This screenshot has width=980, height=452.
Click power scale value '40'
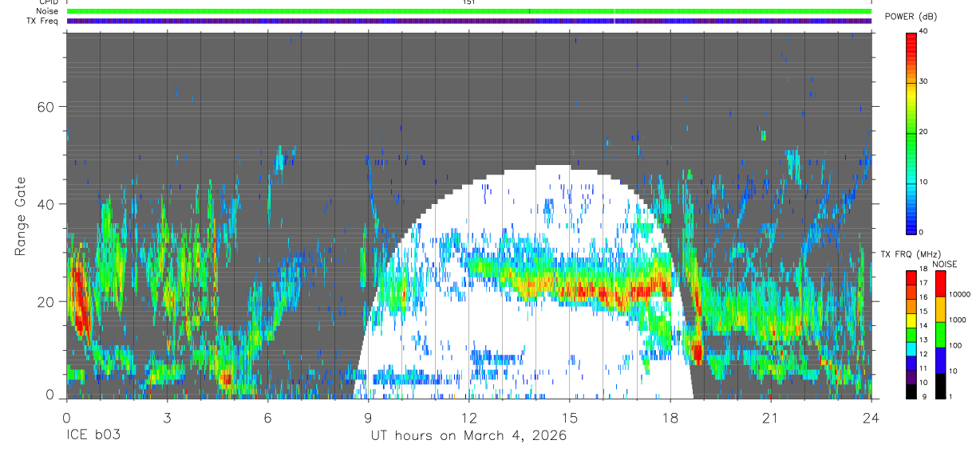click(923, 32)
